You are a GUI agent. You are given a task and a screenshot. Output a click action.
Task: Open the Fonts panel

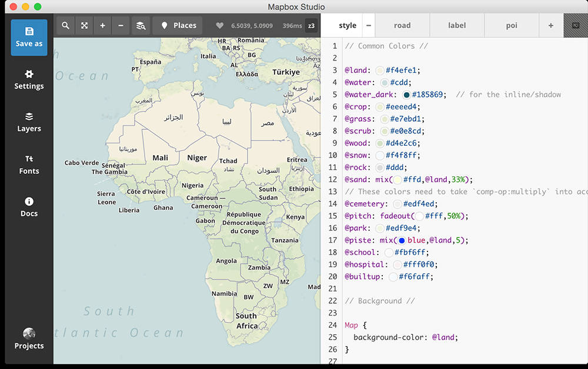(29, 165)
